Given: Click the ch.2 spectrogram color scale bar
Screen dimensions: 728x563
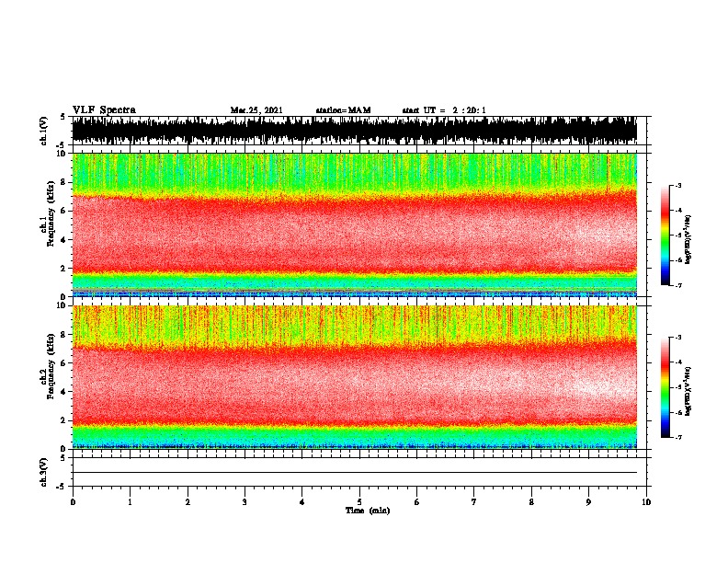Looking at the screenshot, I should 665,387.
